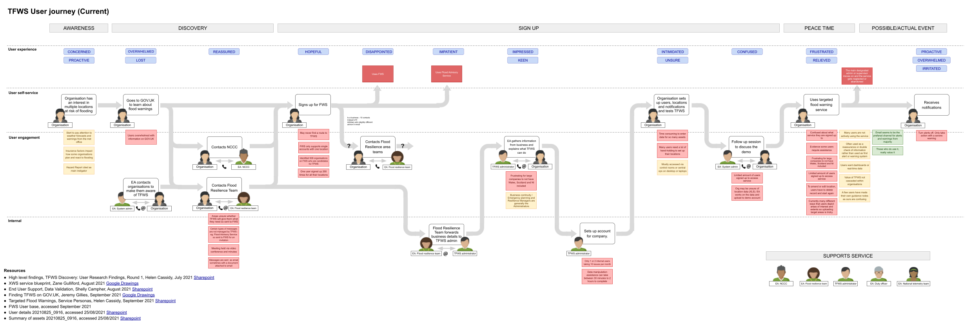Viewport: 980px width, 325px height.
Task: Click phone icon below EA contacts organisations box
Action: [x=138, y=208]
